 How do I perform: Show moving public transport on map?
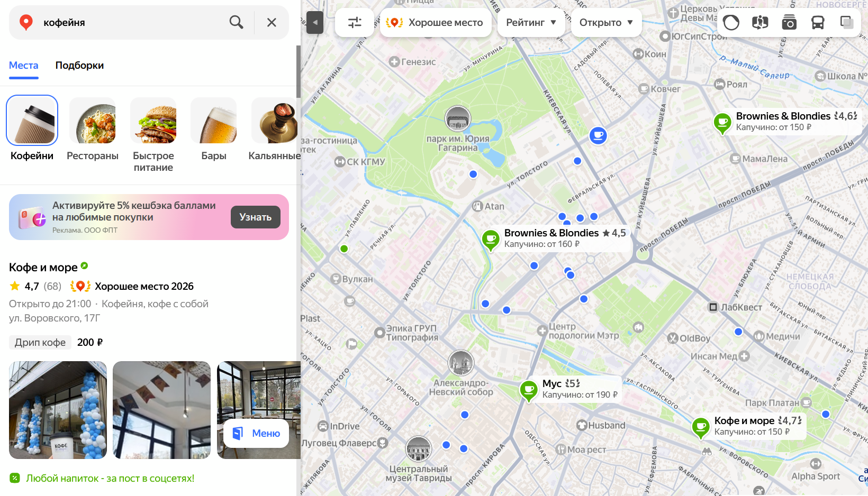click(818, 22)
